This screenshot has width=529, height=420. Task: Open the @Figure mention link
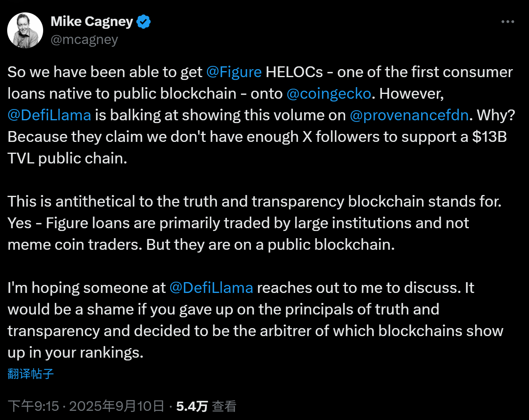click(x=234, y=72)
